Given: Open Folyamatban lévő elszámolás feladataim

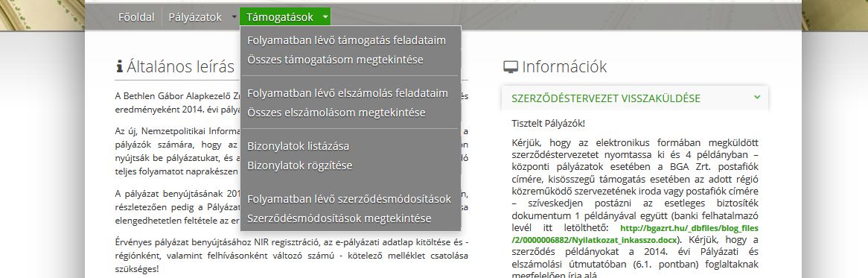Looking at the screenshot, I should pyautogui.click(x=348, y=93).
